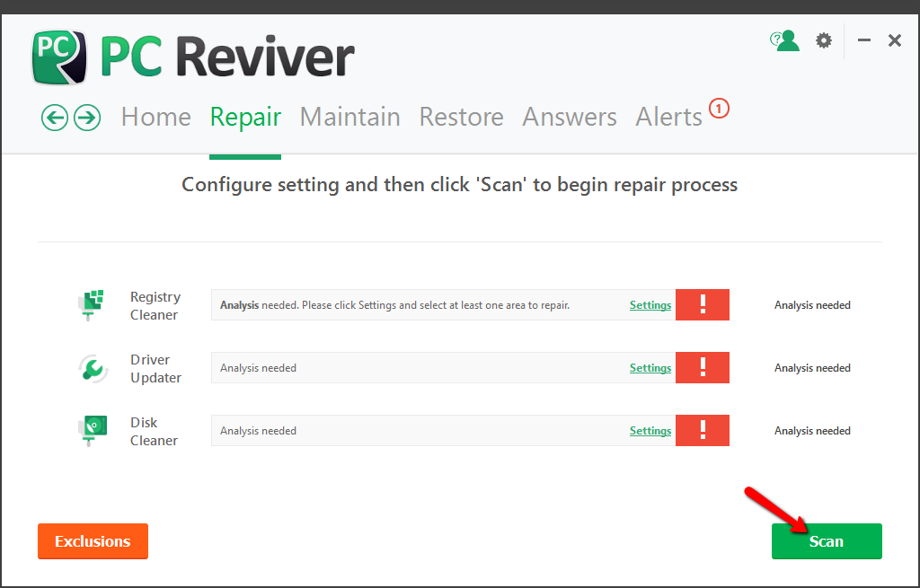Click the orange Exclusions button
Image resolution: width=920 pixels, height=588 pixels.
pos(93,541)
